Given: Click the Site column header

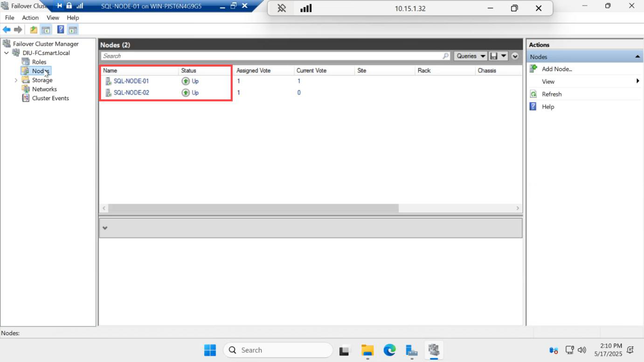Looking at the screenshot, I should (x=385, y=70).
